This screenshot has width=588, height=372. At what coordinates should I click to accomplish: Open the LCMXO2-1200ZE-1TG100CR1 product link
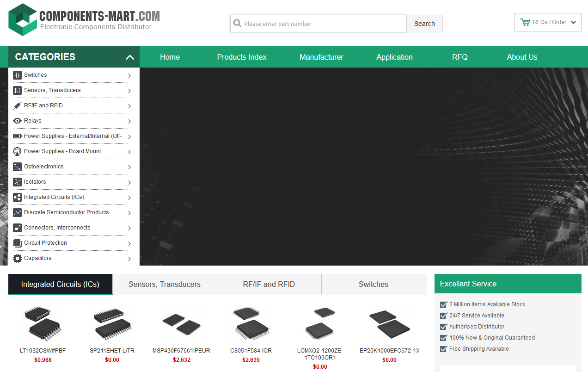click(x=320, y=354)
